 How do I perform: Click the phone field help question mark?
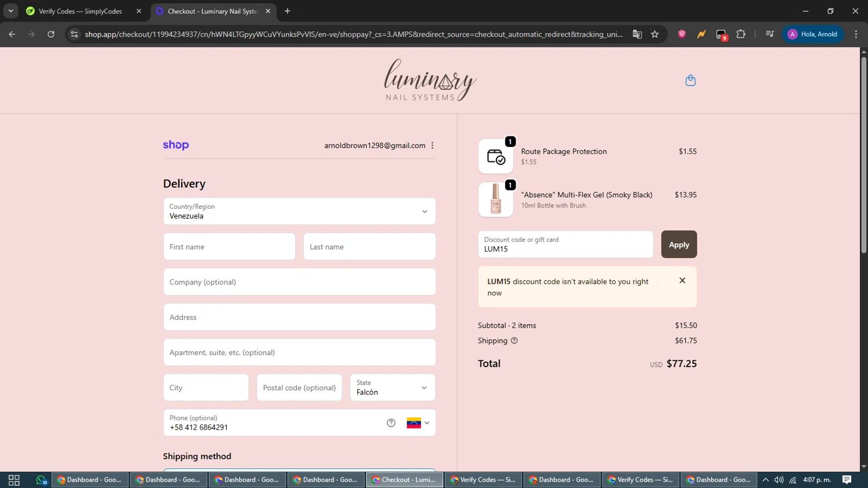point(391,423)
